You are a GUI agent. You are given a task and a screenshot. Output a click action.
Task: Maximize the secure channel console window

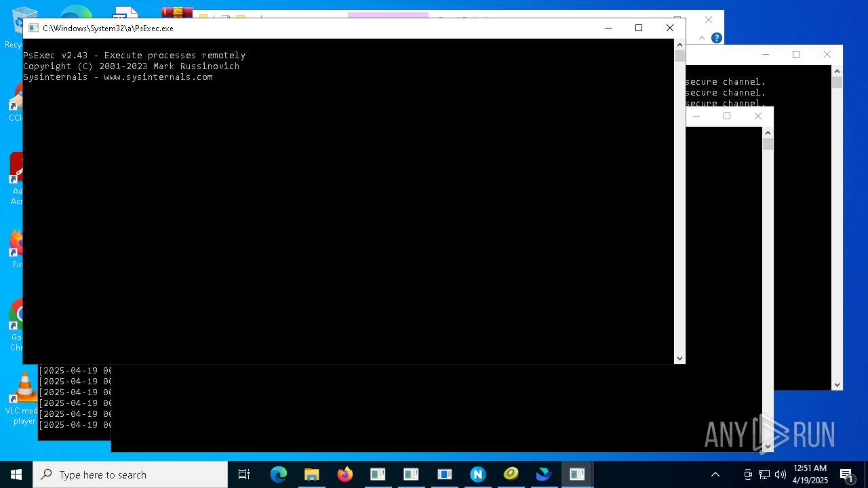pos(796,54)
